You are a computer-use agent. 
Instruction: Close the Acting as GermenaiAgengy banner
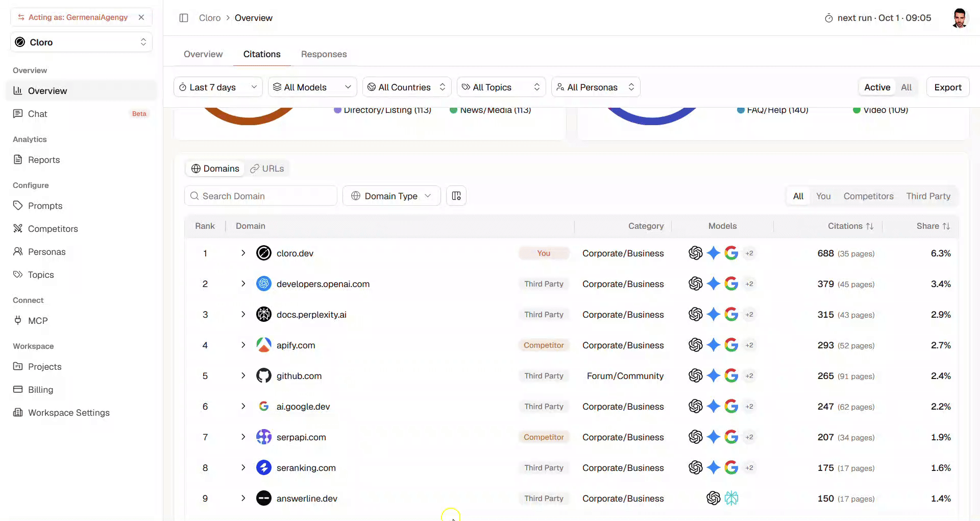[x=141, y=17]
